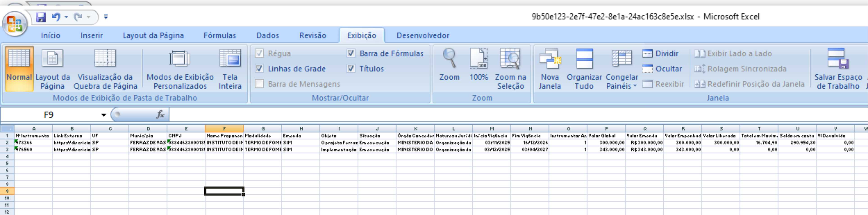Disable the Títulos headings checkbox

coord(351,69)
